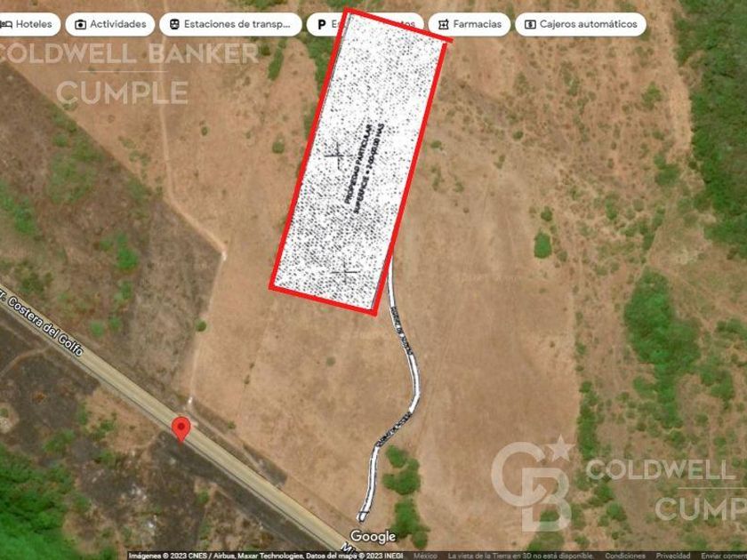Click the red location pin marker
Screen dimensions: 747x560
point(181,429)
